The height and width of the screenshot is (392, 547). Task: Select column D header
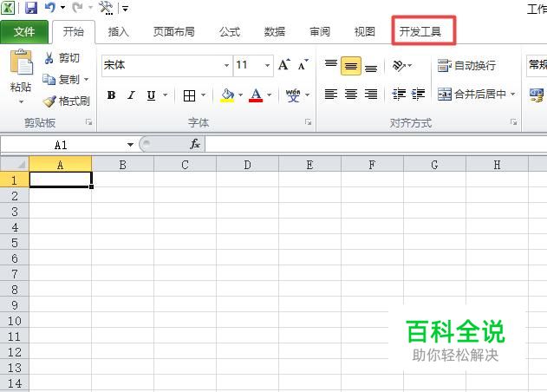tap(247, 165)
